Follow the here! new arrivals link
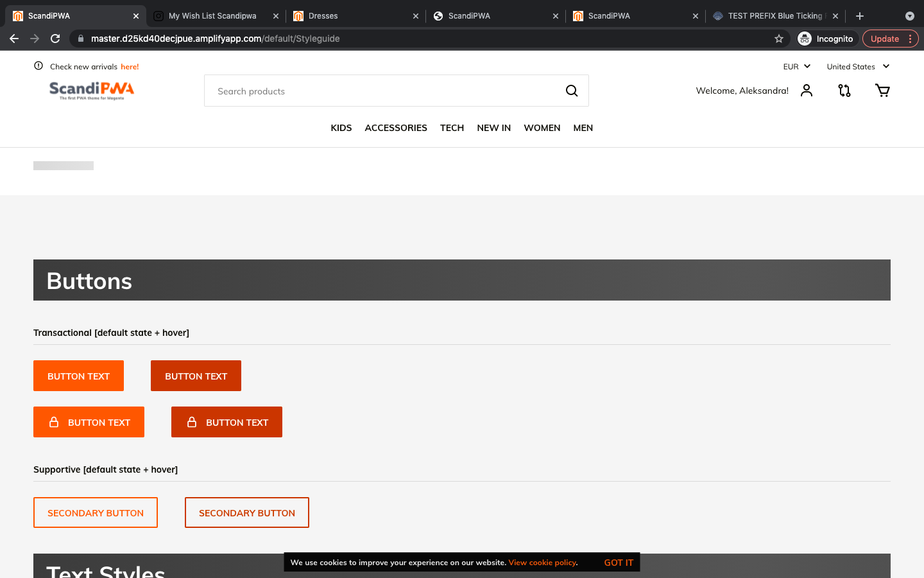Image resolution: width=924 pixels, height=578 pixels. tap(130, 66)
